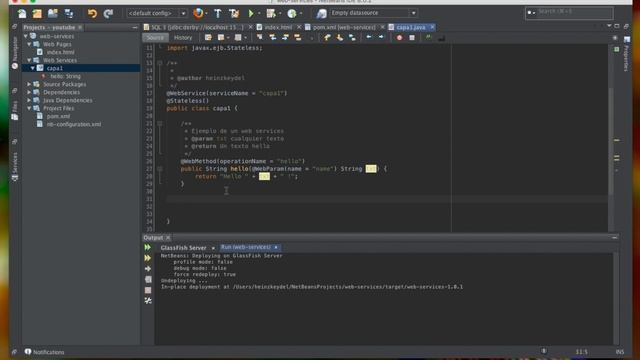640x360 pixels.
Task: Click the Clean and Build icon
Action: pyautogui.click(x=234, y=13)
